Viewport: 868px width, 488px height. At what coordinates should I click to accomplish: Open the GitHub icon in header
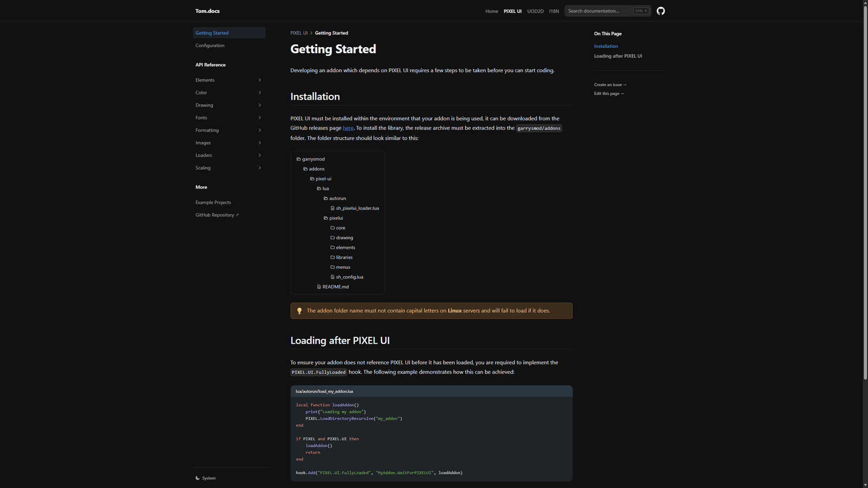[x=660, y=11]
